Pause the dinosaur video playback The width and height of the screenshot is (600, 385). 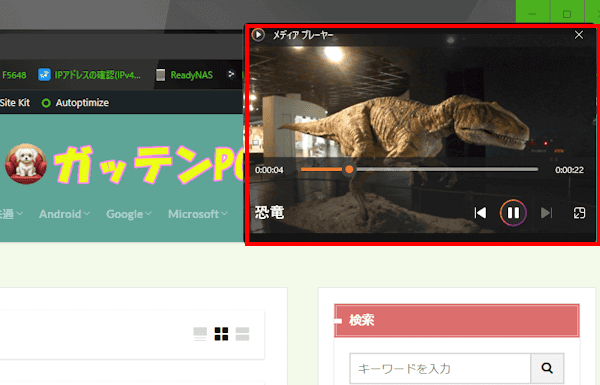pos(513,213)
